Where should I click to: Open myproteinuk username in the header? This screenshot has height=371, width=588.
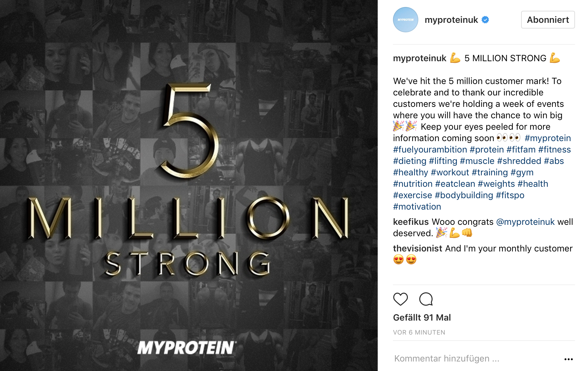[451, 20]
